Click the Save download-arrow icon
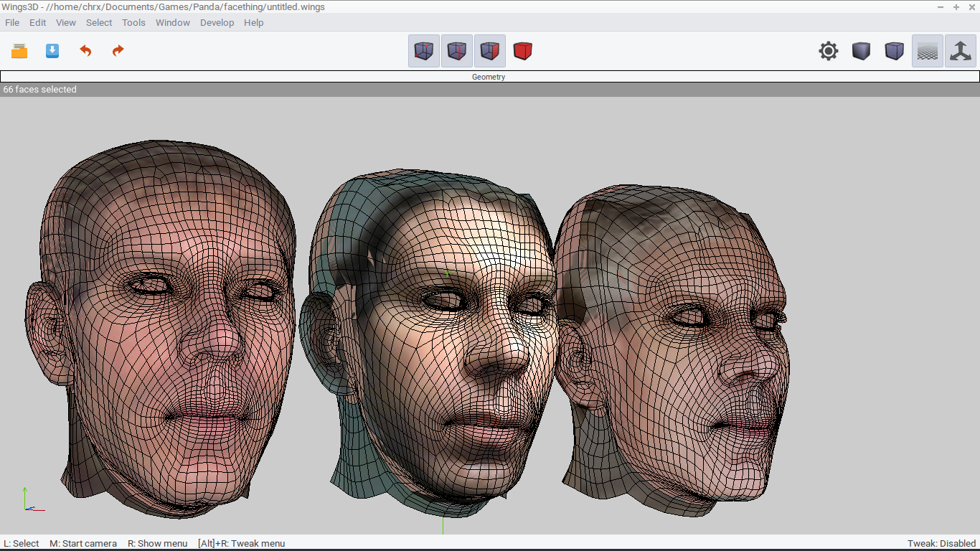980x551 pixels. click(52, 51)
